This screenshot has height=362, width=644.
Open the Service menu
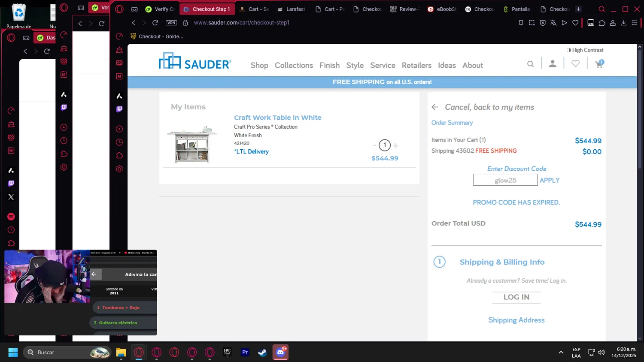point(383,65)
